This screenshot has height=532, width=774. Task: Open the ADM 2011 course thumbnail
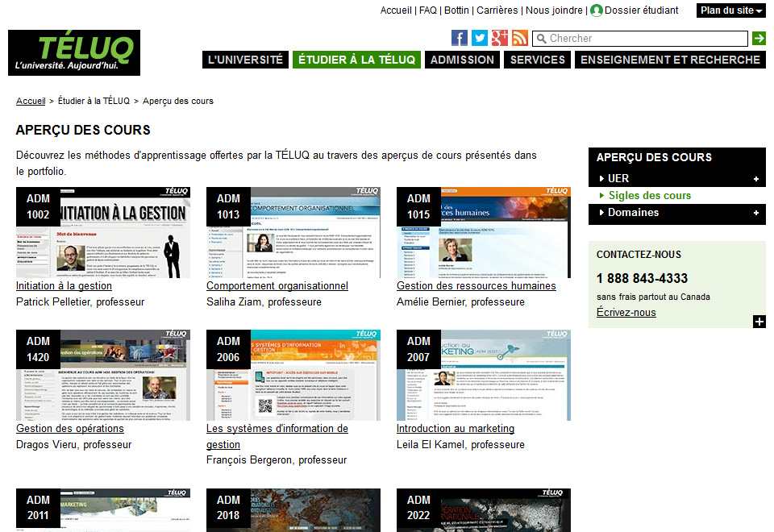(102, 510)
